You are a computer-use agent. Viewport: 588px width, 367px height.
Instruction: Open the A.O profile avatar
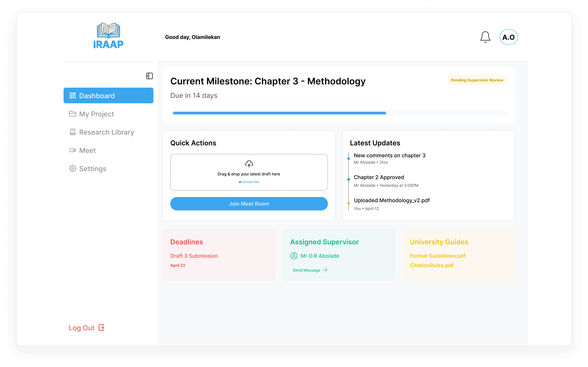tap(509, 37)
